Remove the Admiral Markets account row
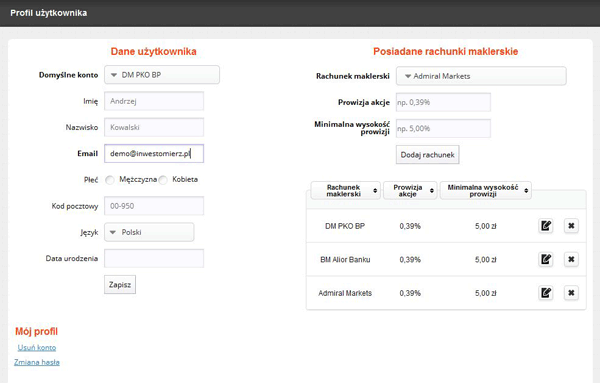This screenshot has height=383, width=600. 571,293
